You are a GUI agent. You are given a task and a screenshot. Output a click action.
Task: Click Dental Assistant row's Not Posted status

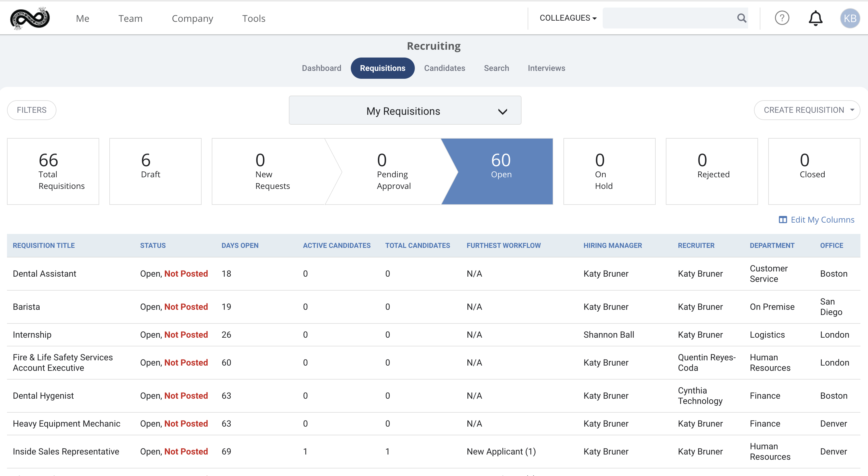(186, 273)
